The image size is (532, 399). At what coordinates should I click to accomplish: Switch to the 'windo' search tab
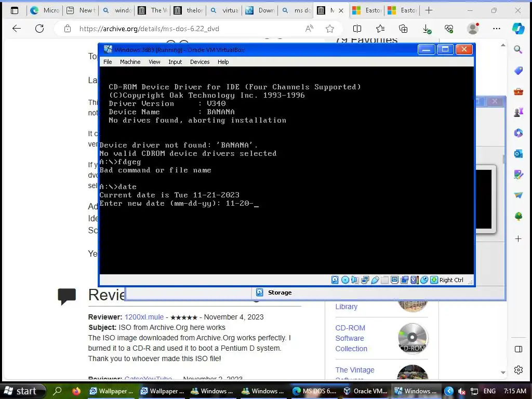click(117, 10)
